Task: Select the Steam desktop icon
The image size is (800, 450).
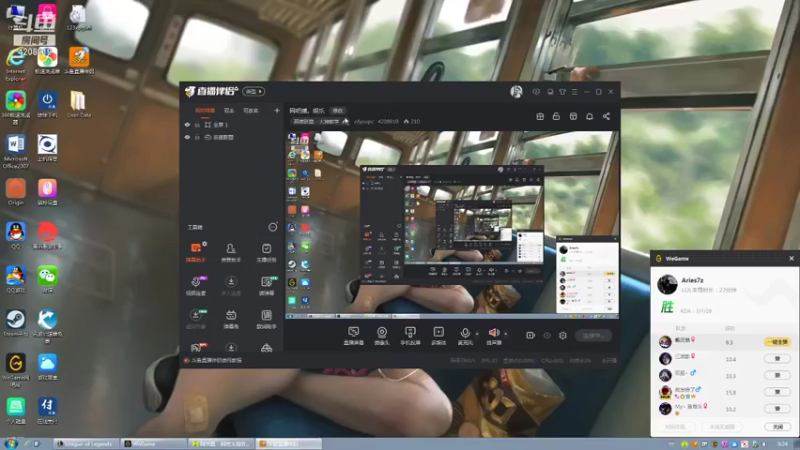Action: [15, 324]
